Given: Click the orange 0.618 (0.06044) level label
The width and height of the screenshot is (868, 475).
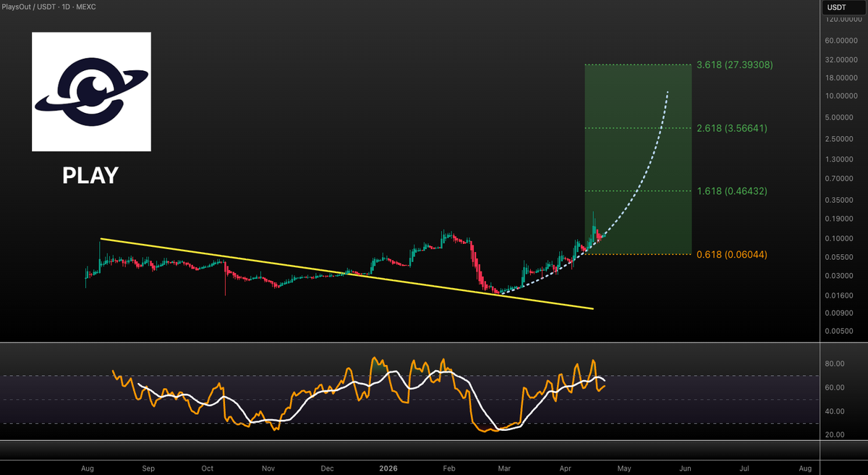Looking at the screenshot, I should 731,254.
